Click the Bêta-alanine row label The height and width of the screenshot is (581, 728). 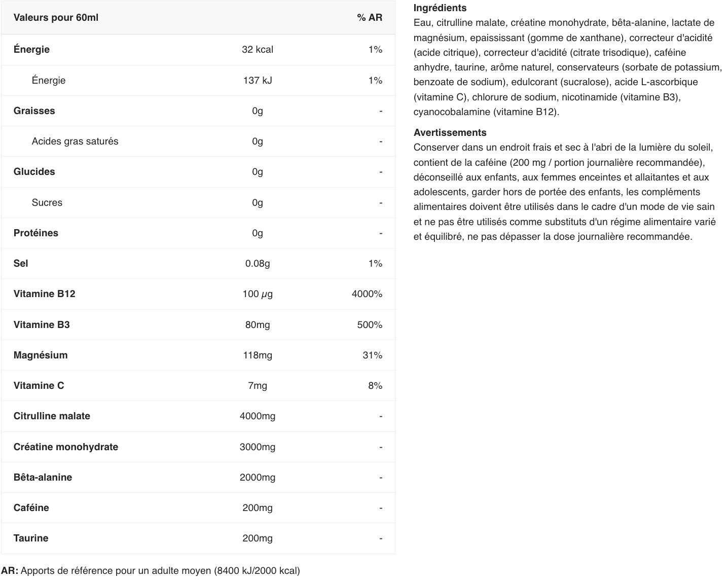(43, 478)
